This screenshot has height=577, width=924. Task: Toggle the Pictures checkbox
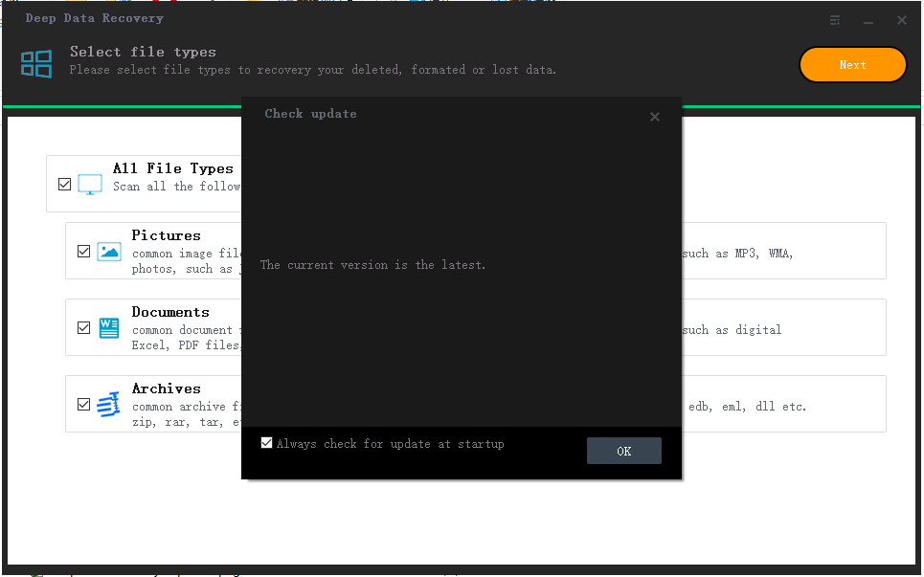83,252
